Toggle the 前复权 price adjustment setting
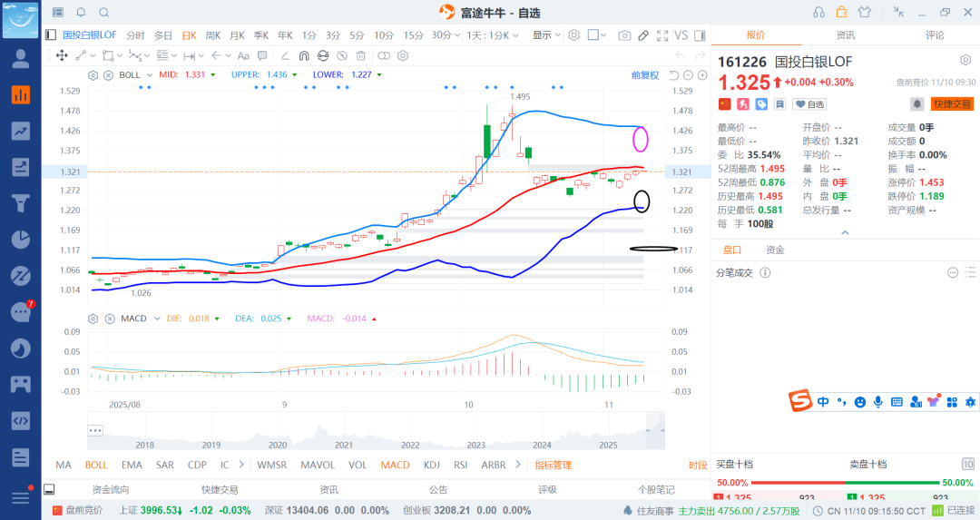 click(645, 75)
